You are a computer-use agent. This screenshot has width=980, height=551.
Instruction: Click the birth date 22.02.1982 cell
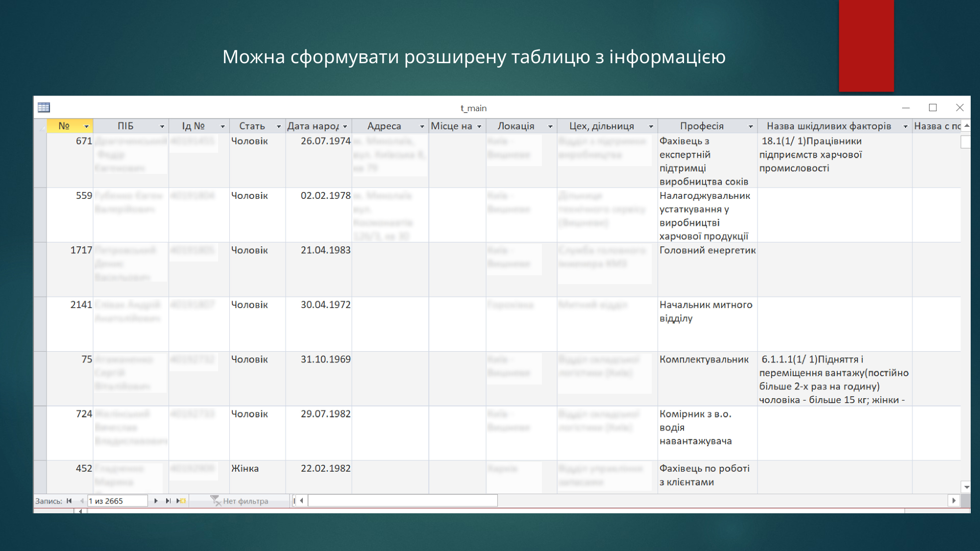(319, 477)
